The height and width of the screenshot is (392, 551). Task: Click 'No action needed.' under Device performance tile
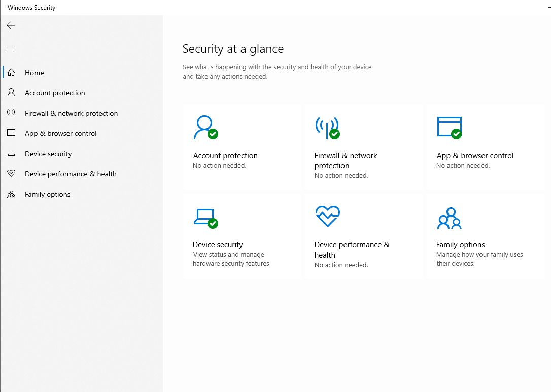(341, 265)
